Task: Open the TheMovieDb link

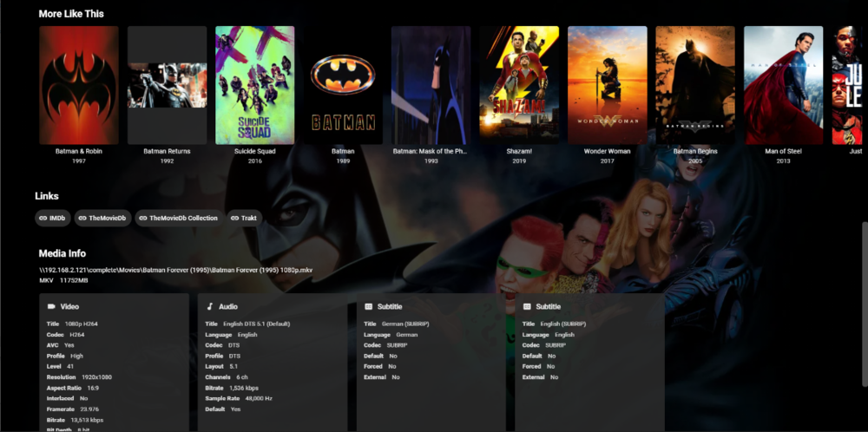Action: pos(102,218)
